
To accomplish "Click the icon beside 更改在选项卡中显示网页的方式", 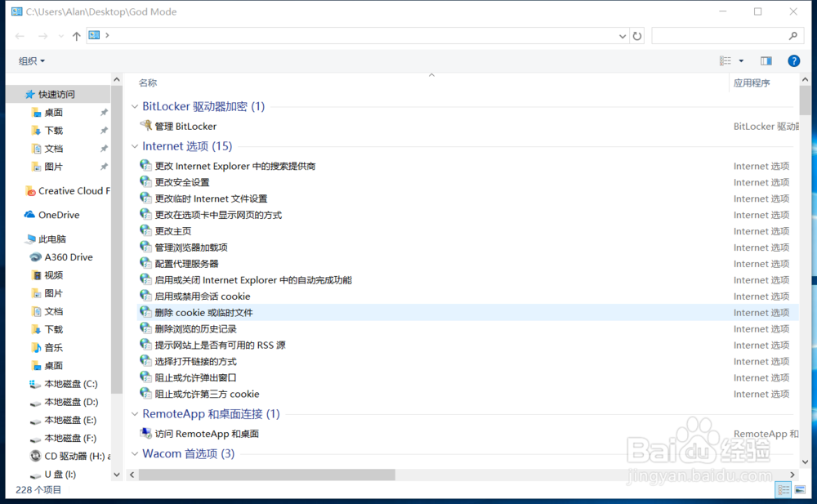I will [x=146, y=214].
